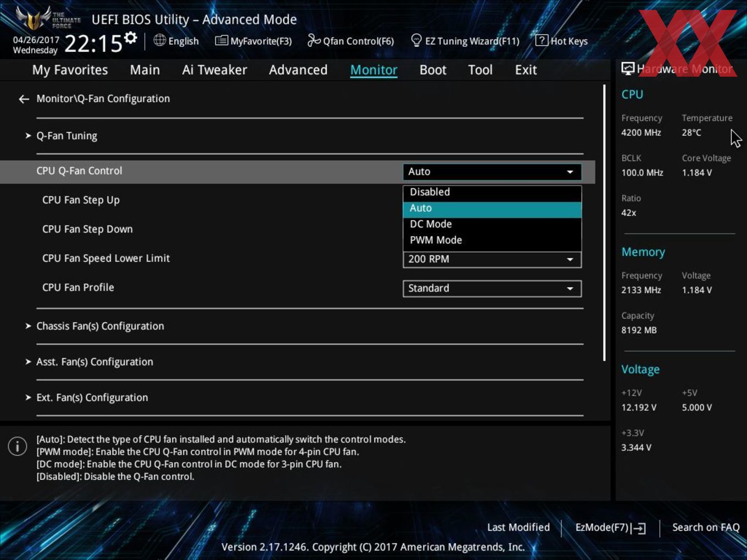Click the globe language icon
Screen dimensions: 747x560
(159, 40)
